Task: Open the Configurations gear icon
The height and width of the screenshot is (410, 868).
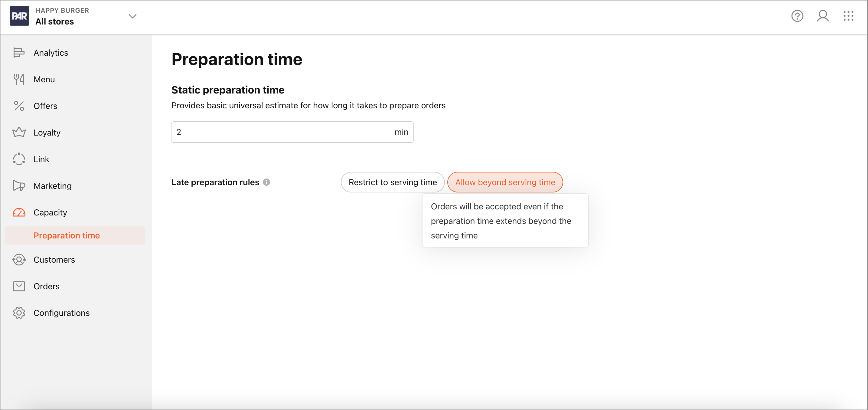Action: [19, 313]
